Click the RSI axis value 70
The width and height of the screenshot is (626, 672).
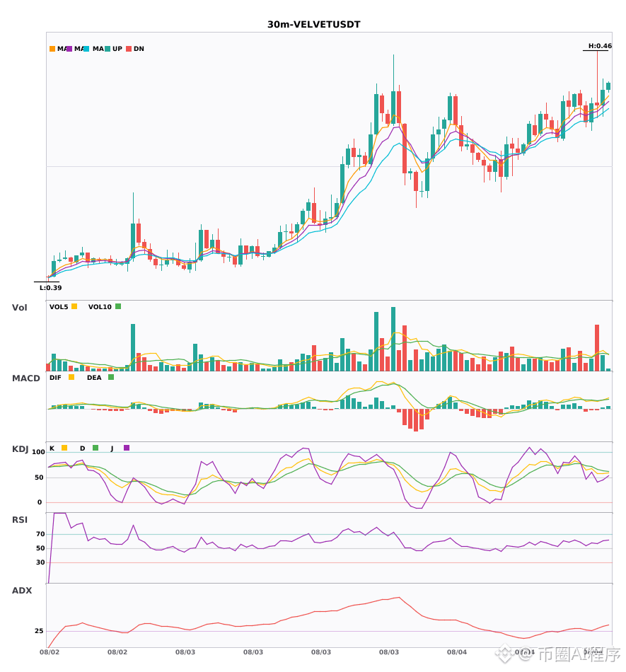coord(40,534)
